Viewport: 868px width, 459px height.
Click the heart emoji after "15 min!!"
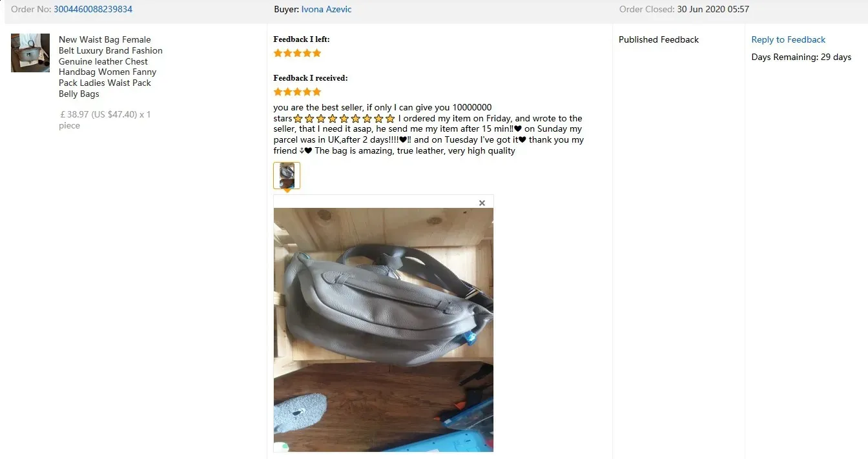(518, 129)
